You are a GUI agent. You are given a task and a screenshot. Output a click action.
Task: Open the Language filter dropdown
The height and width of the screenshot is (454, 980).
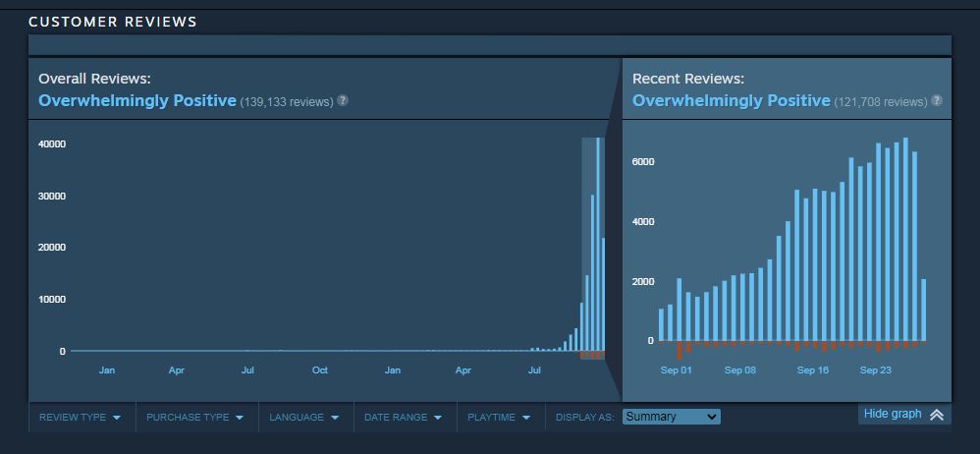[x=305, y=417]
